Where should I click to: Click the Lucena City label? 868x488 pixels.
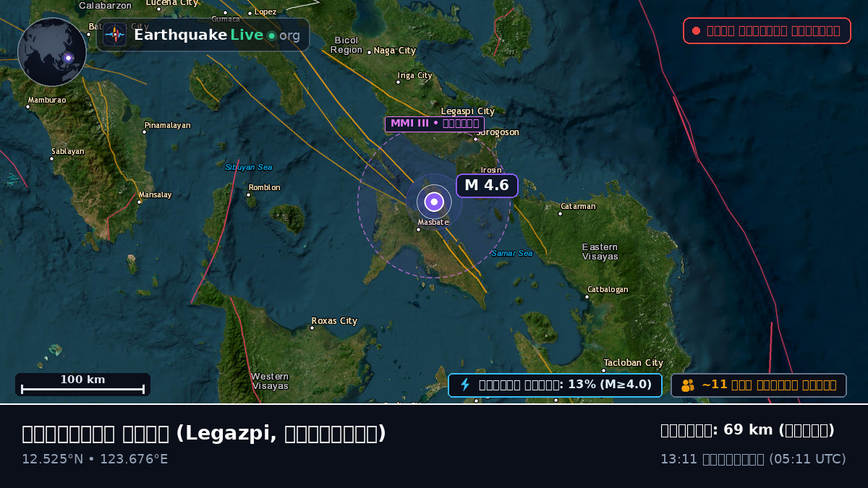point(172,3)
